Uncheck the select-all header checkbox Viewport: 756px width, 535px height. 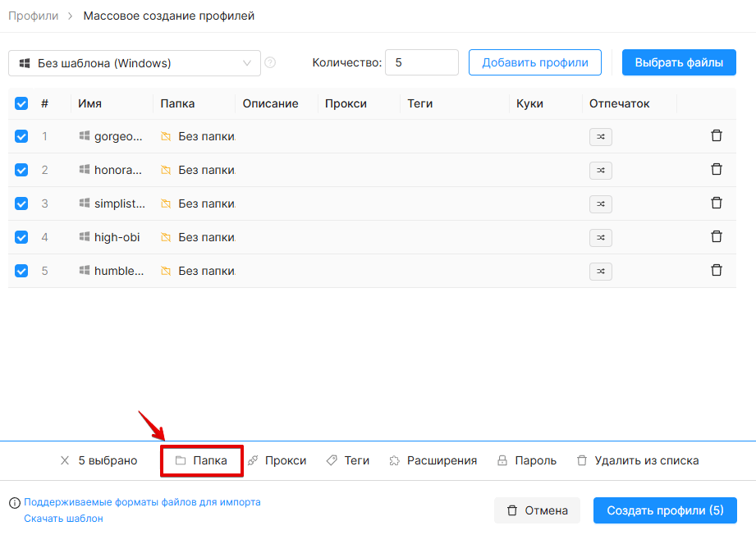(x=21, y=103)
